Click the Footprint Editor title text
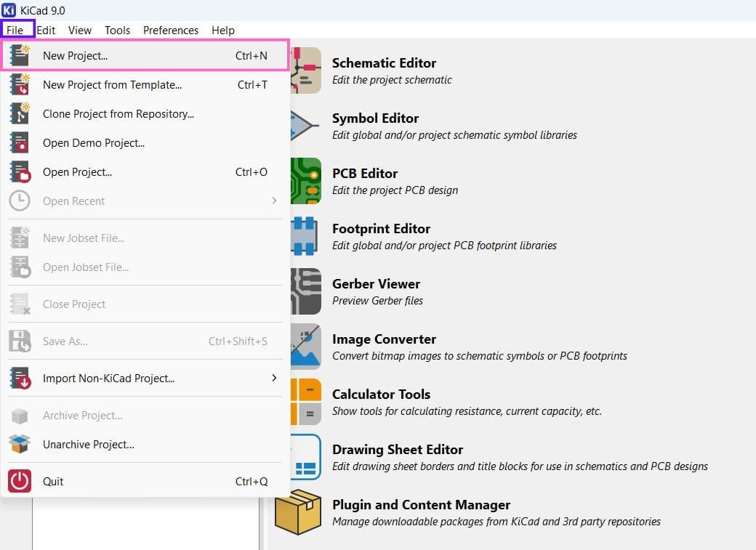This screenshot has height=550, width=756. [x=381, y=229]
